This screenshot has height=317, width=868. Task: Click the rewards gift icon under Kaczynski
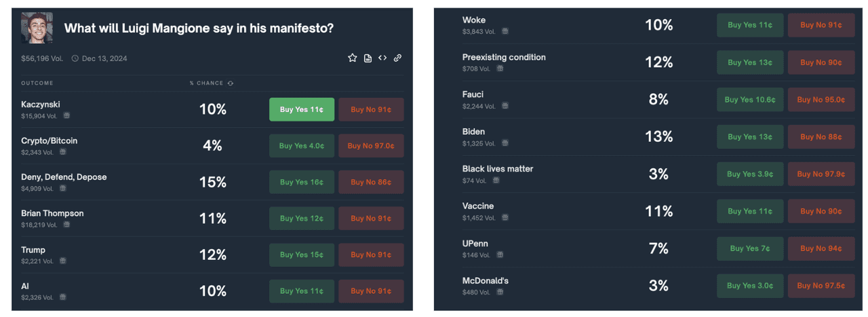coord(66,116)
